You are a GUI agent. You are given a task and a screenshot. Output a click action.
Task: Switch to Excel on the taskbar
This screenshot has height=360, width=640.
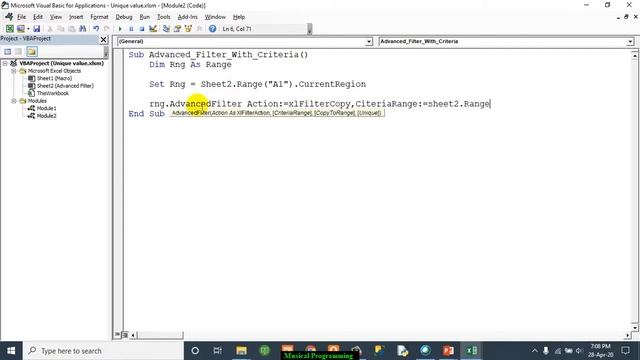(x=471, y=351)
